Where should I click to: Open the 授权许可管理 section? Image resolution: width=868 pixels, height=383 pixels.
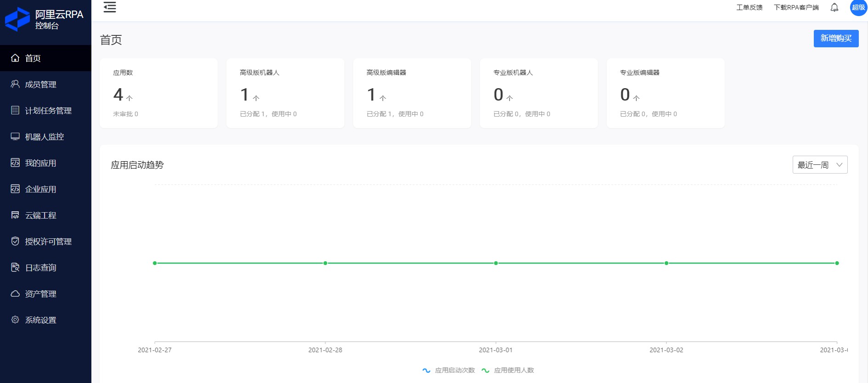coord(45,241)
